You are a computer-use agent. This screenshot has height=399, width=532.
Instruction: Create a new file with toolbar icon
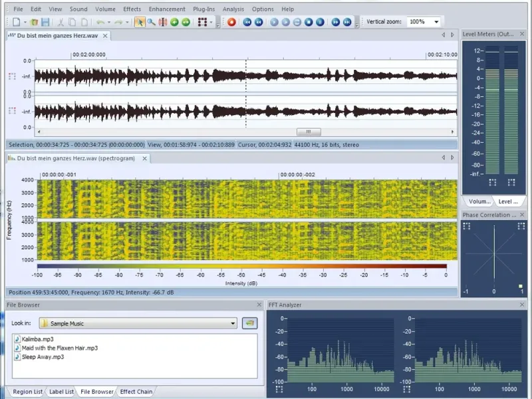point(16,22)
